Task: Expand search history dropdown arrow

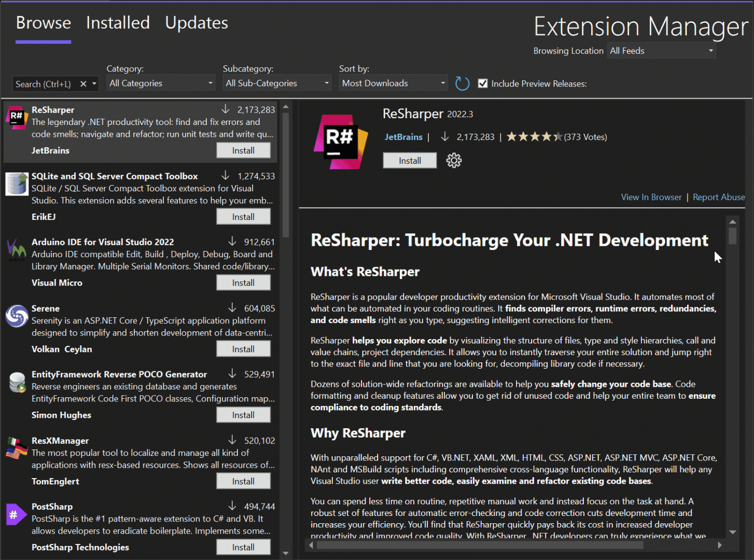Action: click(94, 83)
